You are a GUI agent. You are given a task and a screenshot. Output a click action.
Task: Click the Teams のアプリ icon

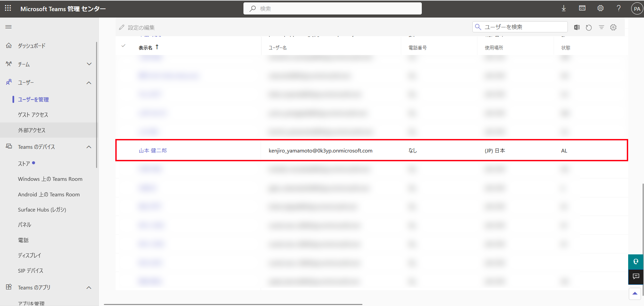click(9, 287)
